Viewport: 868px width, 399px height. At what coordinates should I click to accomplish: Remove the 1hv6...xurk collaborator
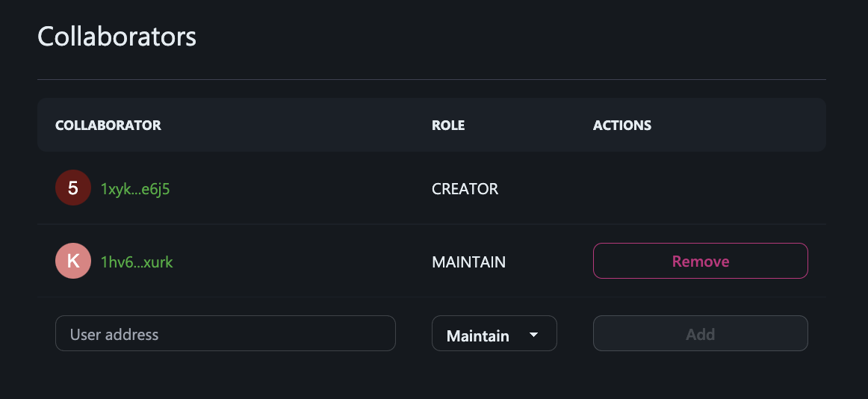(x=700, y=261)
